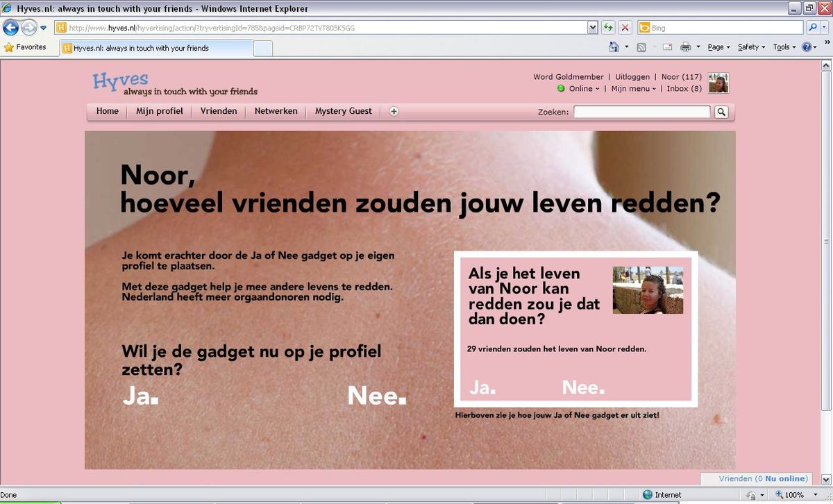This screenshot has height=504, width=833.
Task: Expand the Print options dropdown arrow
Action: [x=698, y=47]
